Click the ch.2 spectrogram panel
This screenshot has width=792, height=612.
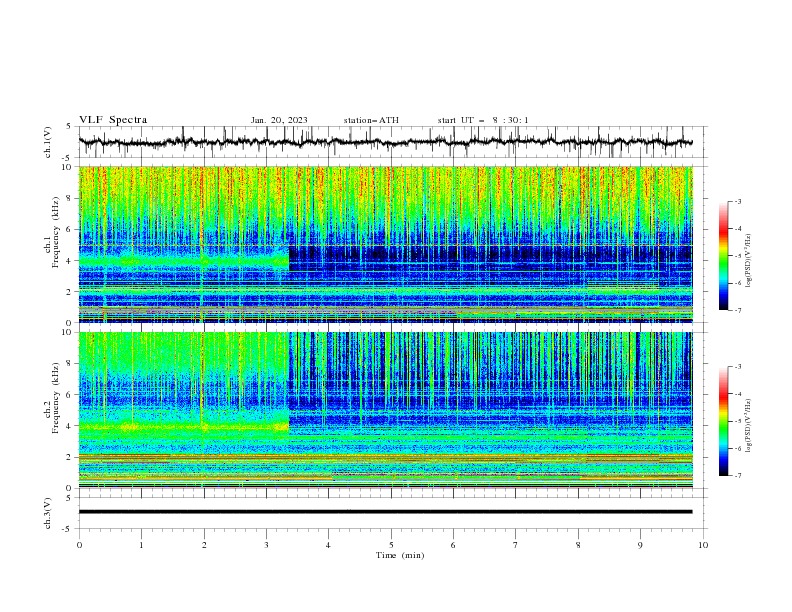(x=385, y=410)
